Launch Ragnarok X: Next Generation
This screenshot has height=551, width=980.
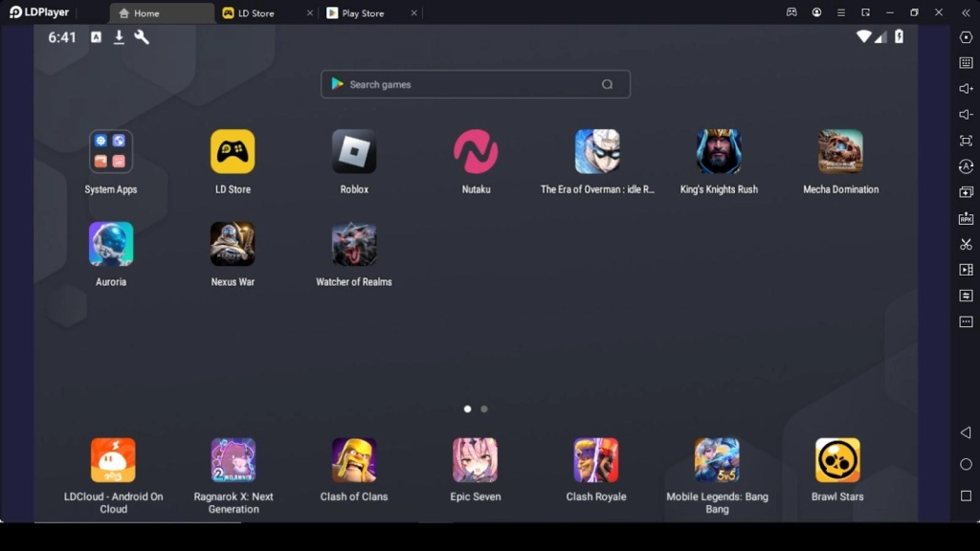pos(234,460)
